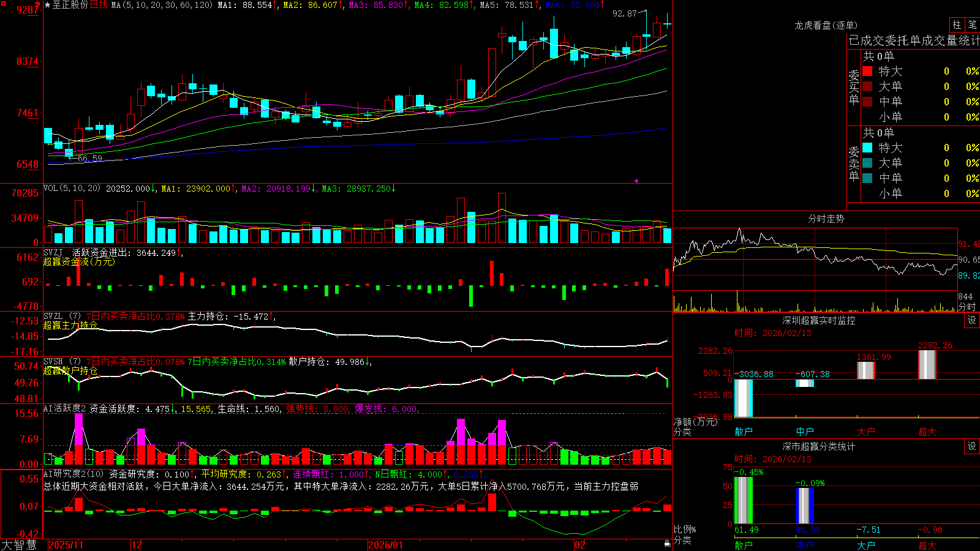Screen dimensions: 980x551
Task: Click the 深市超赢分类统计 title
Action: (x=818, y=446)
